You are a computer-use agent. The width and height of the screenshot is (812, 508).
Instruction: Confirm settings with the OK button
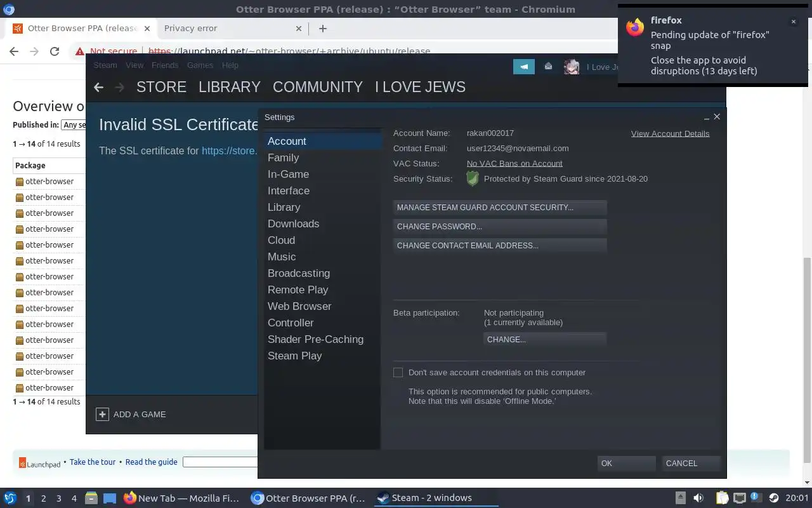click(x=627, y=464)
